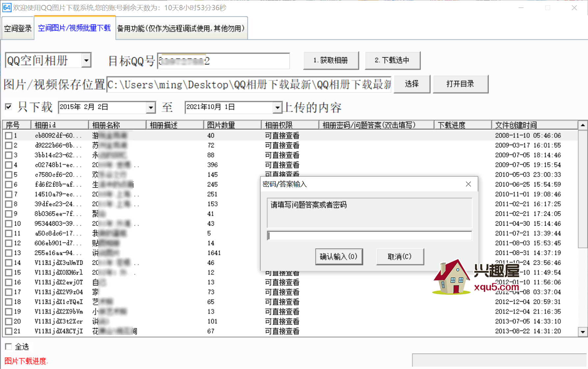Viewport: 588px width, 369px height.
Task: Sort by 相册id column header
Action: point(60,125)
